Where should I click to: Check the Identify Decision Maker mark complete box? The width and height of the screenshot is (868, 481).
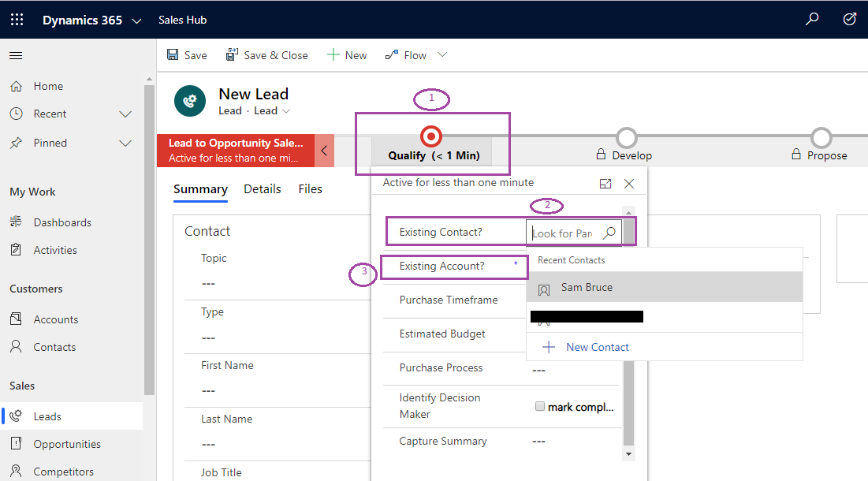(540, 406)
